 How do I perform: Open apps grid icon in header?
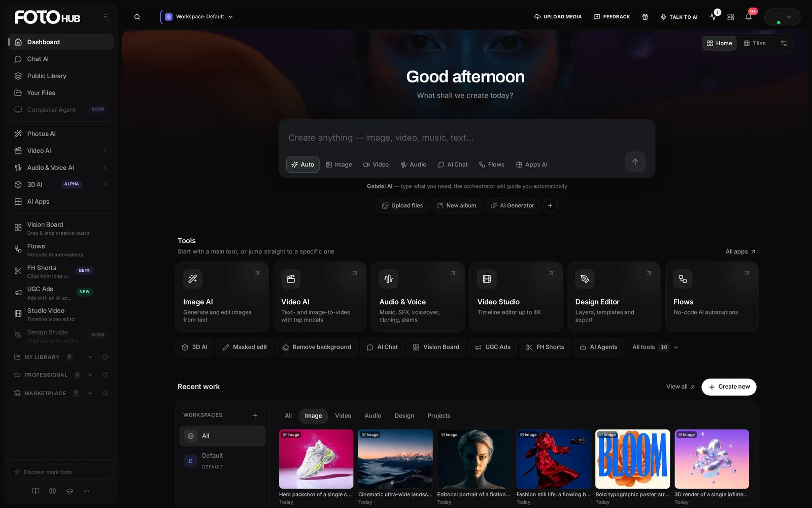(731, 17)
